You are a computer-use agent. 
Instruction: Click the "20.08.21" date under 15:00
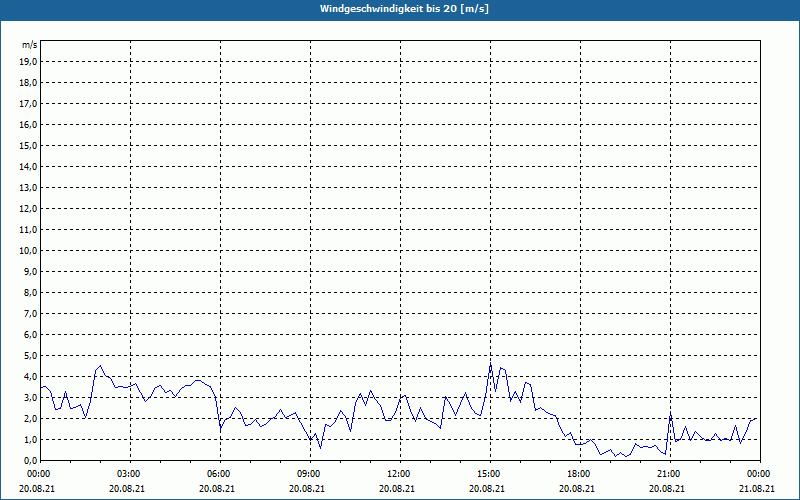coord(487,488)
